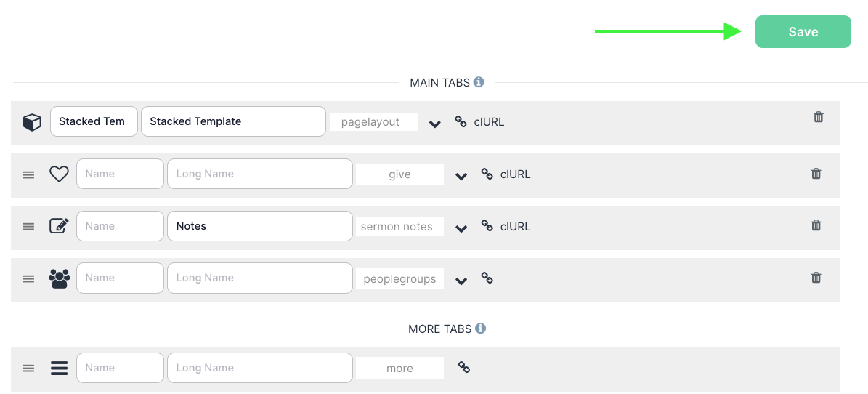Expand the give type dropdown chevron
Screen dimensions: 868x394
click(x=461, y=176)
